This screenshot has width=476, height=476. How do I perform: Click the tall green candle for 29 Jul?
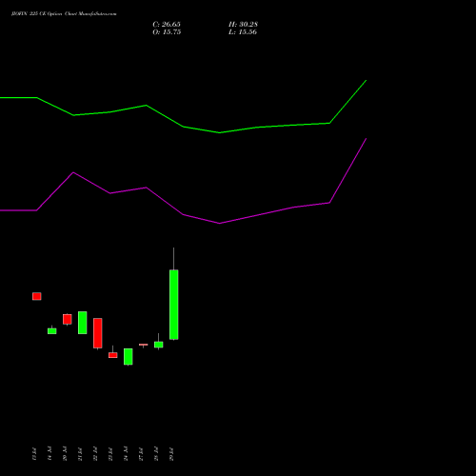point(174,305)
